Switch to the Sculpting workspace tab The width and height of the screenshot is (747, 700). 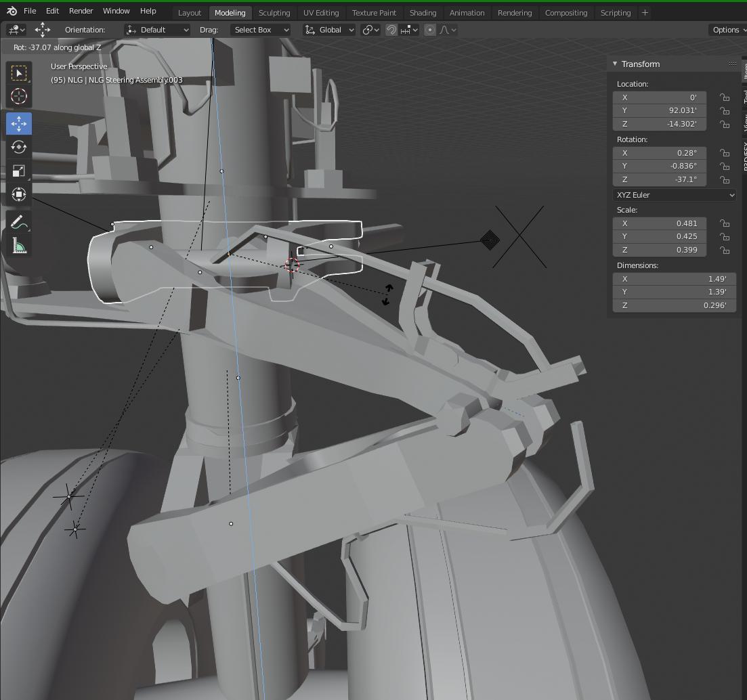(274, 13)
